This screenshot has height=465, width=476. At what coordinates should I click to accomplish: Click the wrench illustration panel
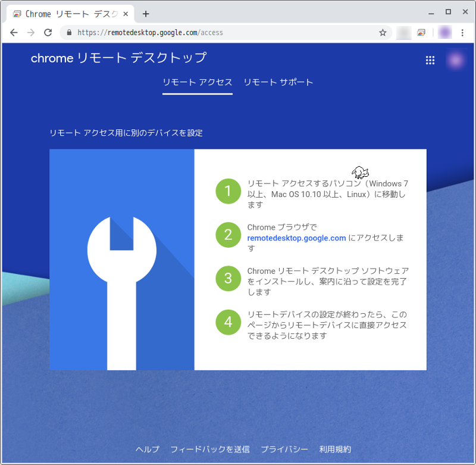pyautogui.click(x=122, y=260)
